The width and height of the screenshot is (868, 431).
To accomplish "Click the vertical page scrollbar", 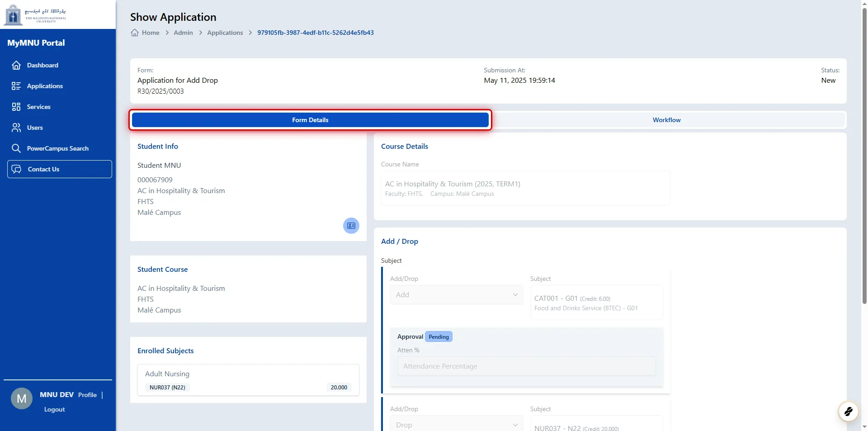I will tap(864, 156).
